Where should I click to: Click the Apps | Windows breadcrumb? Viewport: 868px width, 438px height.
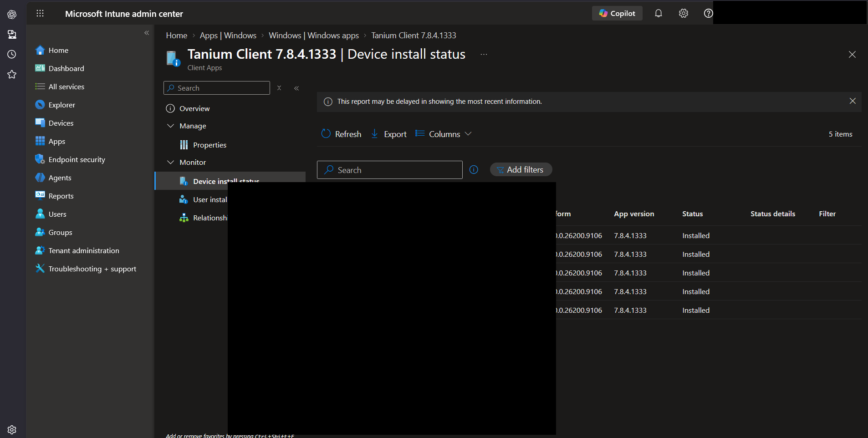tap(228, 36)
